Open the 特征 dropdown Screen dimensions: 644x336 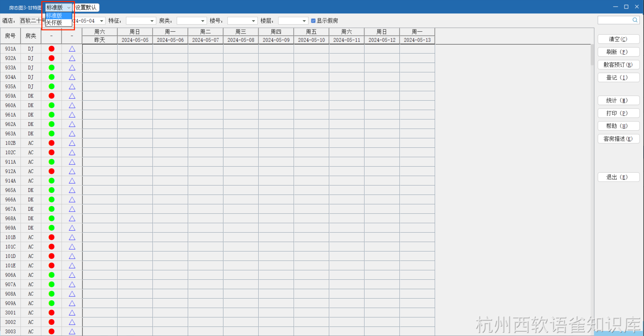coord(141,21)
